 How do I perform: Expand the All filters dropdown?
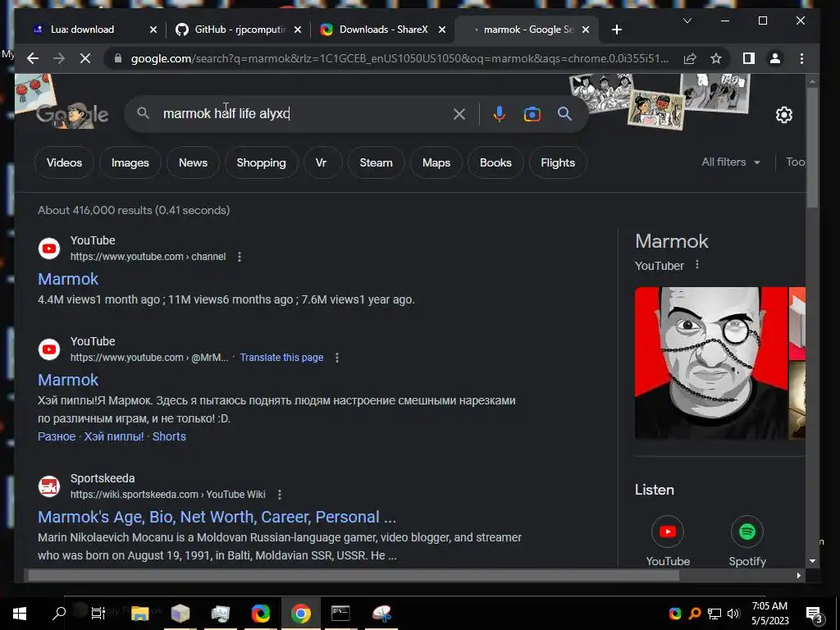click(731, 162)
